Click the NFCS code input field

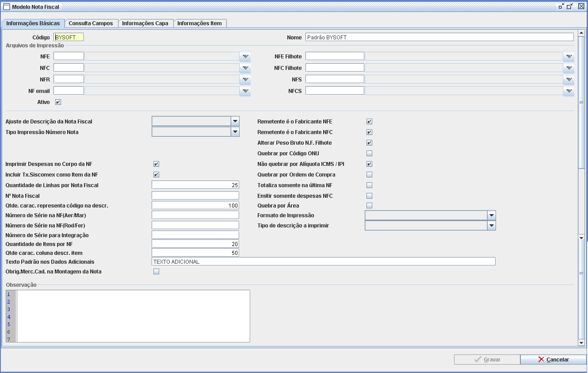coord(335,91)
